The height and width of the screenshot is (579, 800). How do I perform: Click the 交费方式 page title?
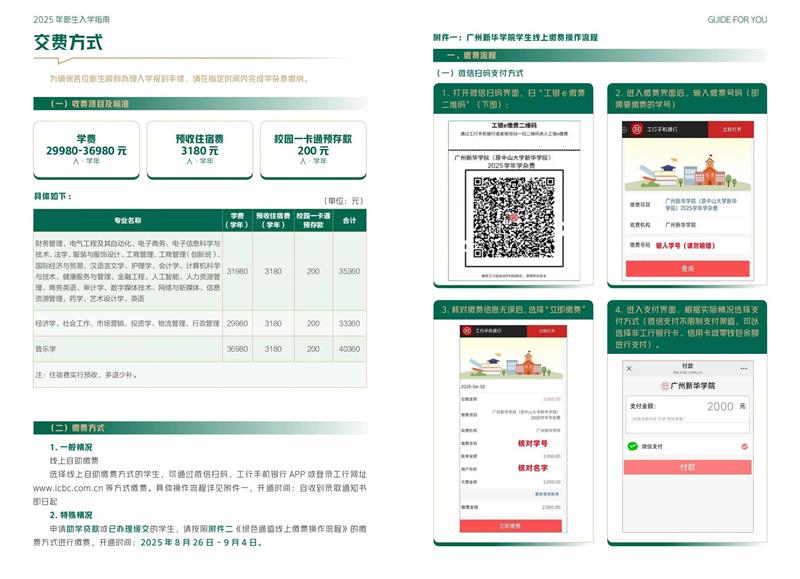pyautogui.click(x=68, y=42)
